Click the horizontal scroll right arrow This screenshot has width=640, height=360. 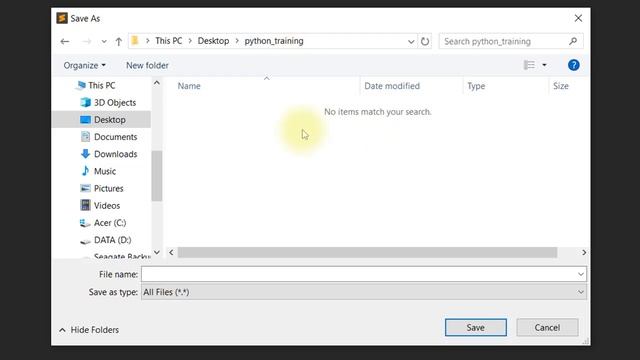584,253
